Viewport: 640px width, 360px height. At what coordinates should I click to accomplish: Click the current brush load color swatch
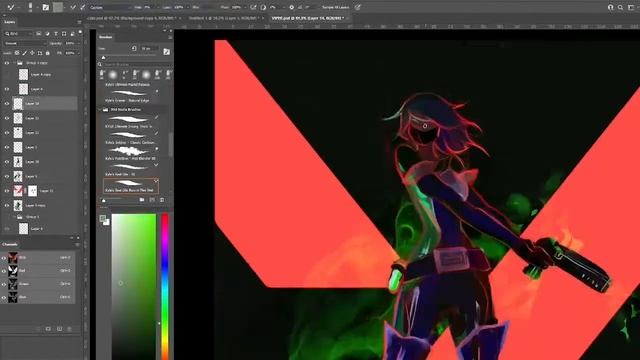pos(58,7)
